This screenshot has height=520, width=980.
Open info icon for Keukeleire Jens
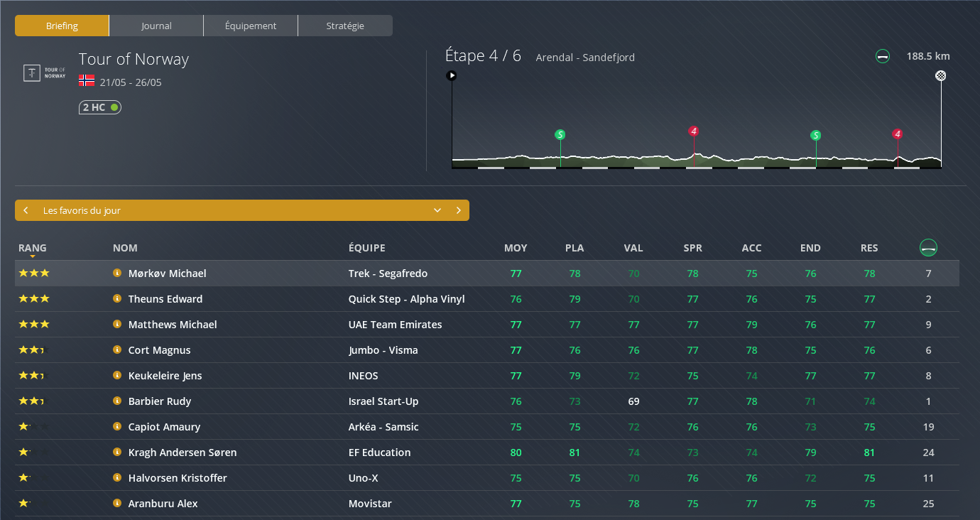(x=117, y=375)
